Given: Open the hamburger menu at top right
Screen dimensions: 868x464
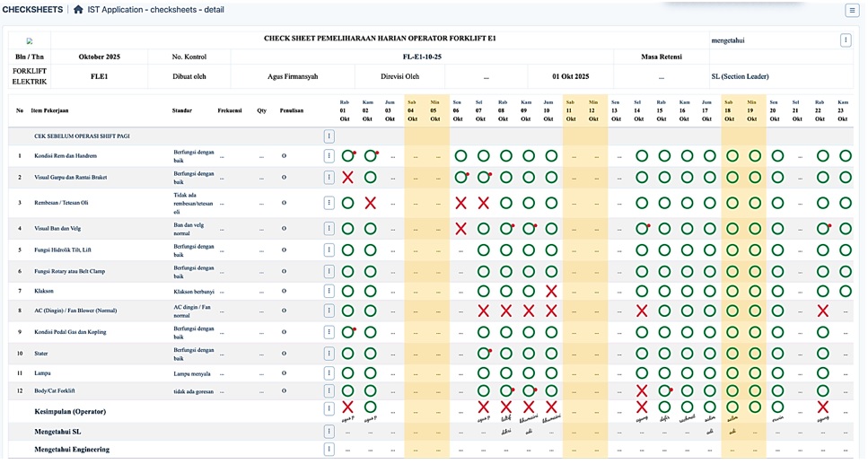Looking at the screenshot, I should 851,10.
